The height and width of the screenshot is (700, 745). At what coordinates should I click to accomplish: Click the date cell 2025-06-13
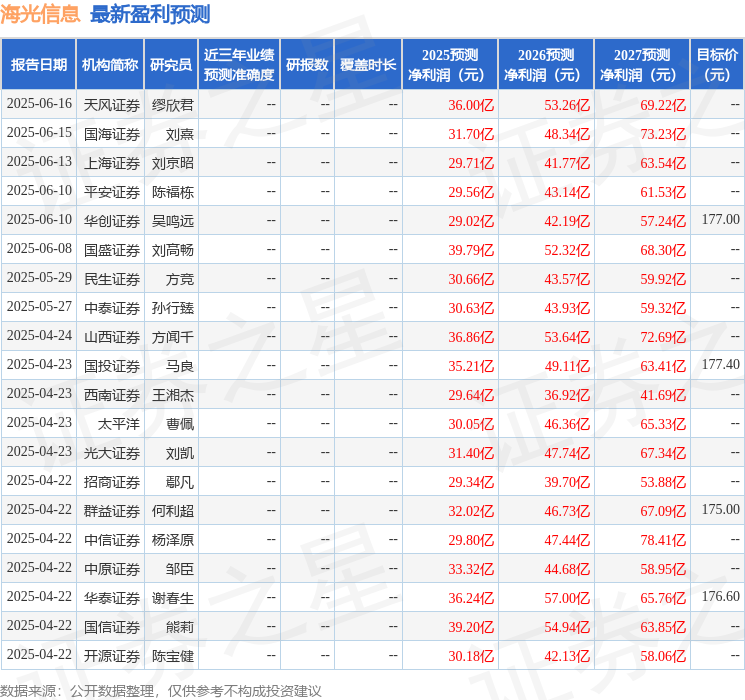tap(39, 162)
